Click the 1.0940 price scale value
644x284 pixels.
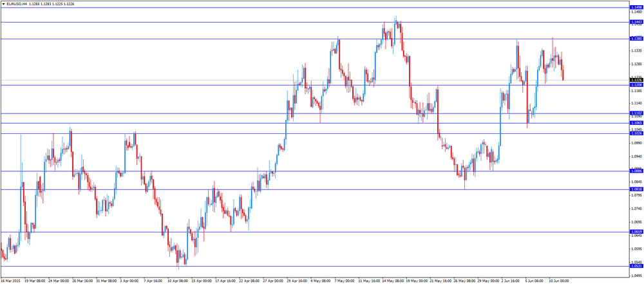point(636,156)
